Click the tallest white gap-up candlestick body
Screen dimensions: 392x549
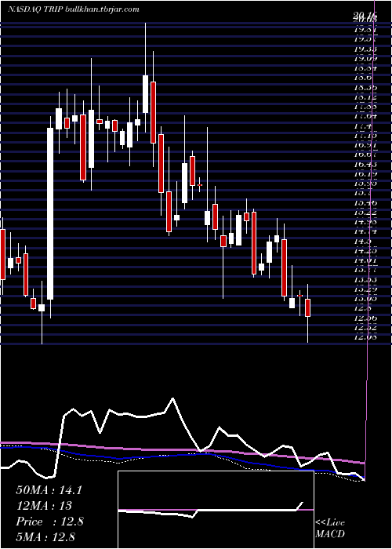[x=50, y=214]
